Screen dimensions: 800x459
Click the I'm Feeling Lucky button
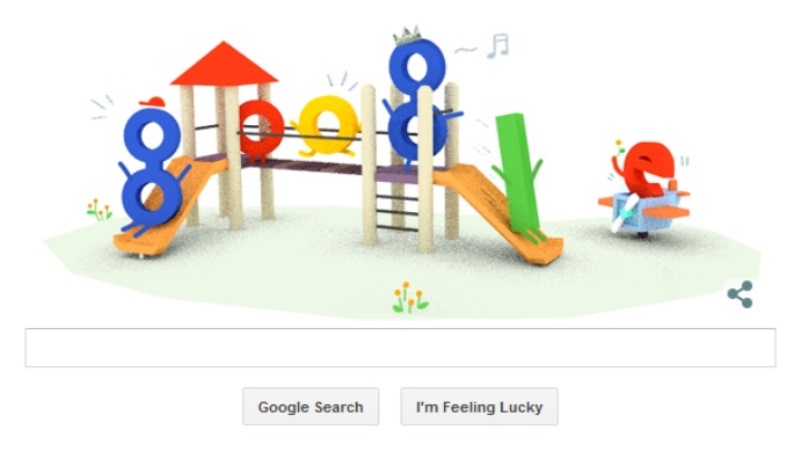(479, 406)
